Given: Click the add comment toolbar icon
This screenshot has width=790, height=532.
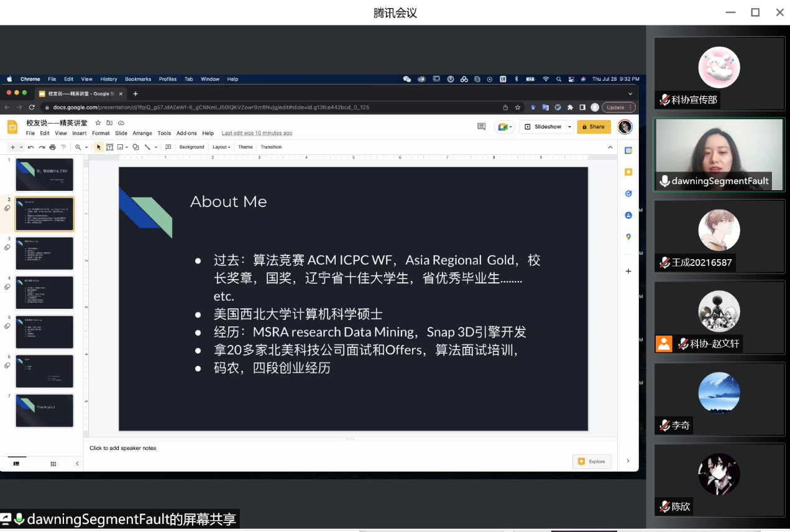Looking at the screenshot, I should click(168, 147).
